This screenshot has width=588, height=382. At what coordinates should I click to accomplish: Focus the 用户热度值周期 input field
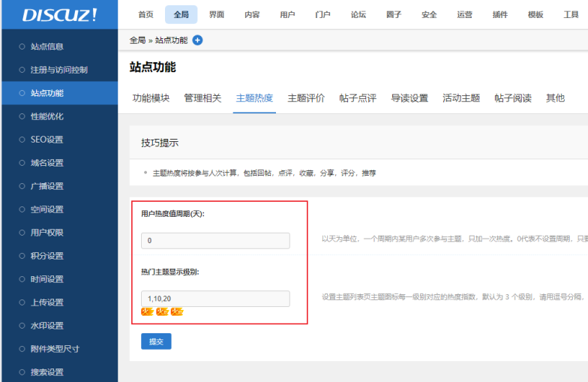[x=214, y=241]
